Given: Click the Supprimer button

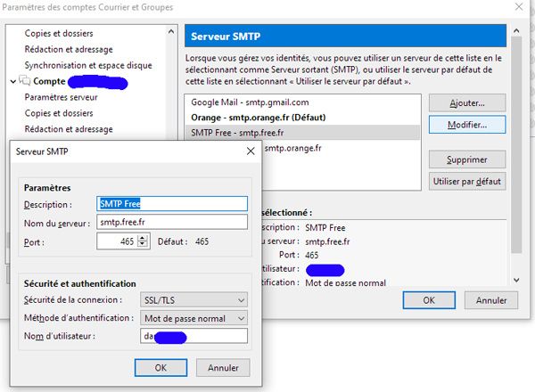Looking at the screenshot, I should pyautogui.click(x=467, y=159).
